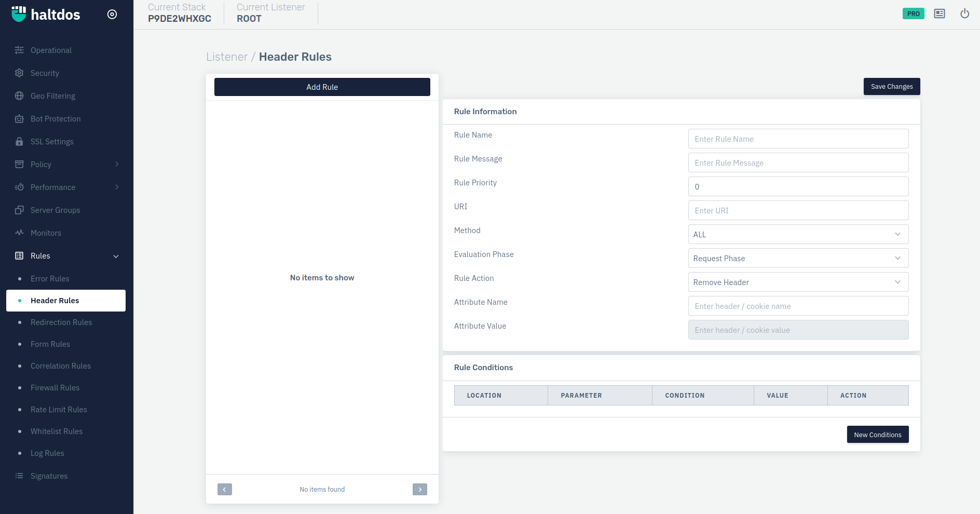Click the power logout icon
This screenshot has width=980, height=514.
(x=964, y=14)
